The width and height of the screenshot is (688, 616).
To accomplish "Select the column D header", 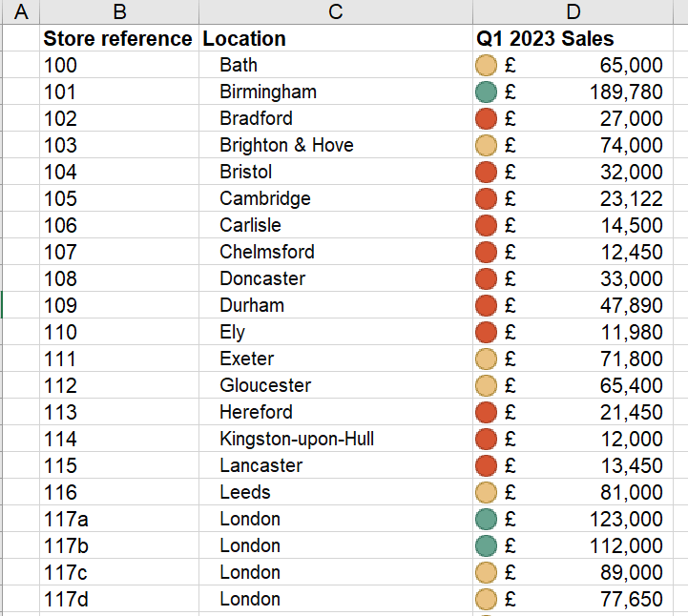I will 573,12.
